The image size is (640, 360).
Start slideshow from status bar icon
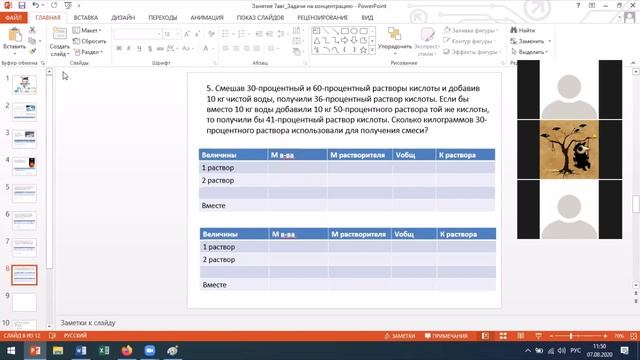(x=539, y=336)
